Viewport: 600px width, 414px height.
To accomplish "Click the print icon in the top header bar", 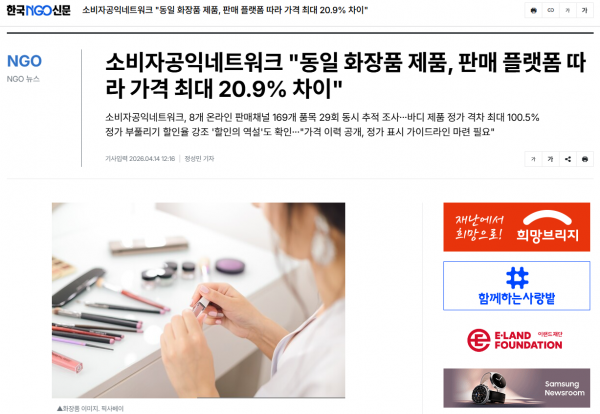I will [x=533, y=10].
